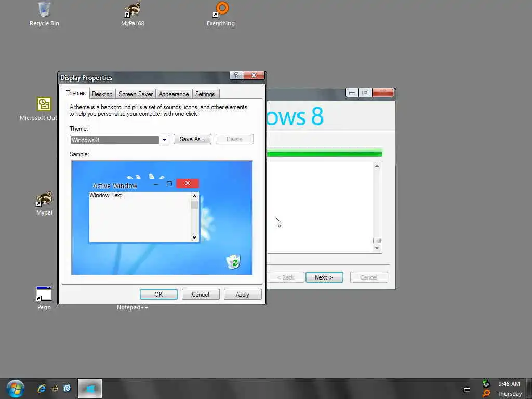Minimize the Windows 8 installer window
Image resolution: width=532 pixels, height=399 pixels.
pos(352,92)
